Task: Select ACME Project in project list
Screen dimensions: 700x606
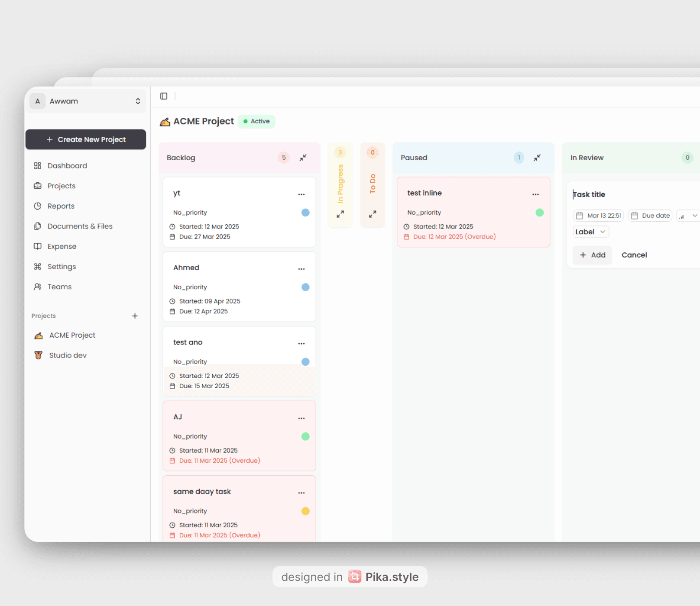Action: tap(72, 335)
